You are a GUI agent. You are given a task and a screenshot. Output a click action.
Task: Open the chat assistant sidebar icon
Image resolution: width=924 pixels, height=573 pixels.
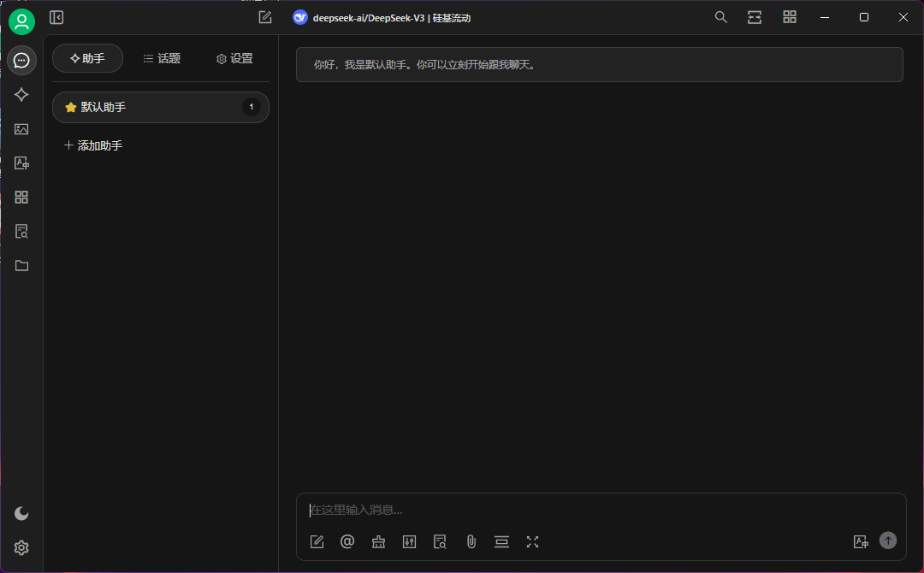coord(21,60)
